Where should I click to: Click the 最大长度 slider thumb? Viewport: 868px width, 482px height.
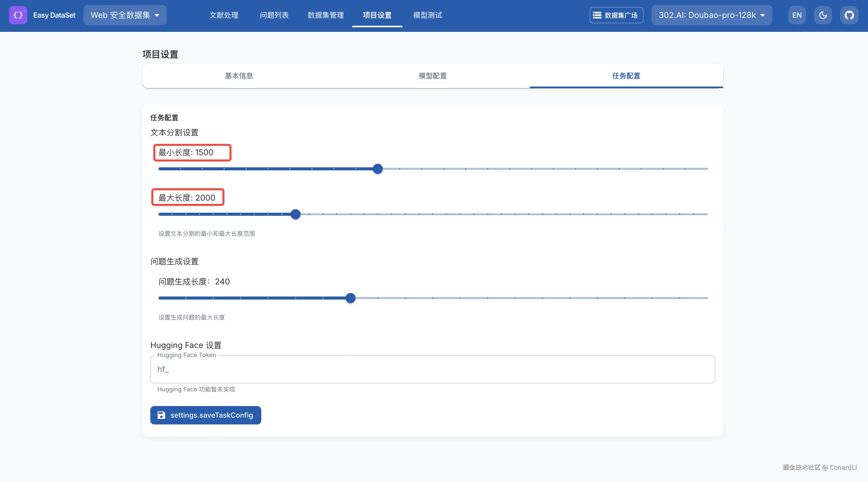296,214
